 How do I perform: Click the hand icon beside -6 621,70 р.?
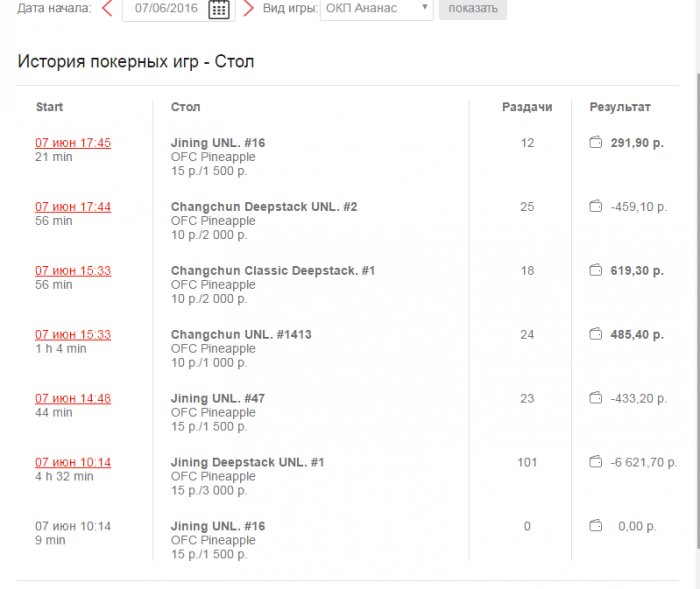596,463
